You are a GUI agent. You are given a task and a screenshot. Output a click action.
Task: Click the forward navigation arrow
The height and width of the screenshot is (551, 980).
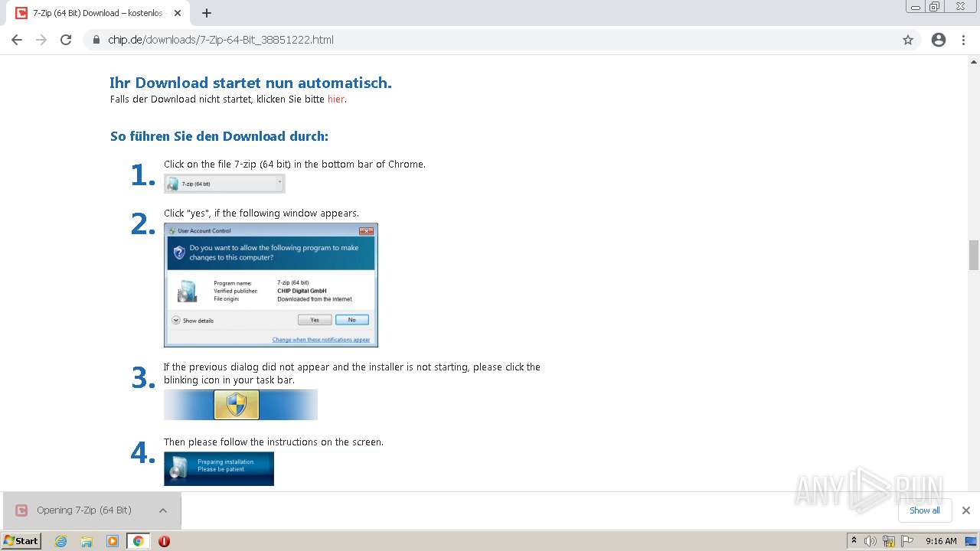(41, 40)
